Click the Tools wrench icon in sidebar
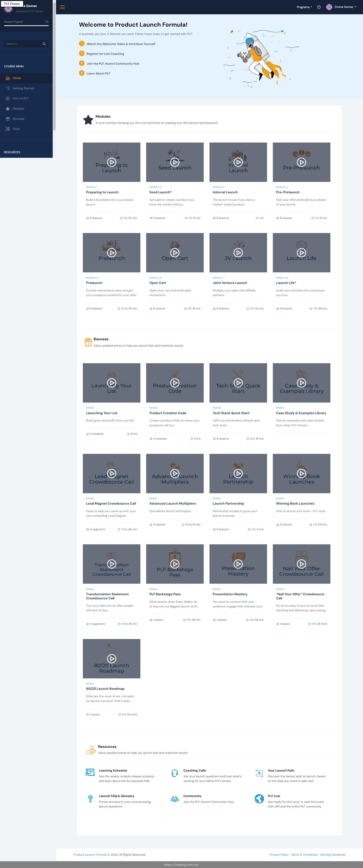Screen dimensions: 363x868 8,129
